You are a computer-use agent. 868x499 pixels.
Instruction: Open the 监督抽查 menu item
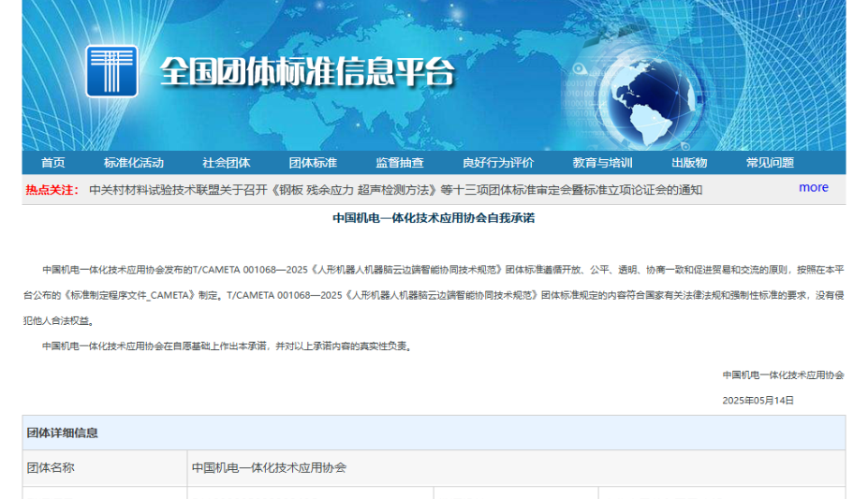[x=400, y=163]
